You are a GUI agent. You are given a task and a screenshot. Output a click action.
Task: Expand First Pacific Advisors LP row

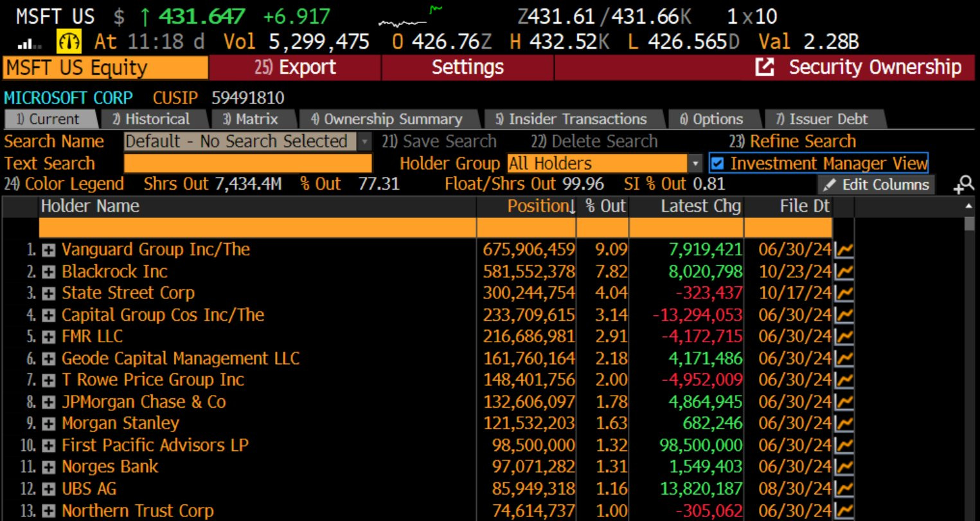tap(48, 446)
